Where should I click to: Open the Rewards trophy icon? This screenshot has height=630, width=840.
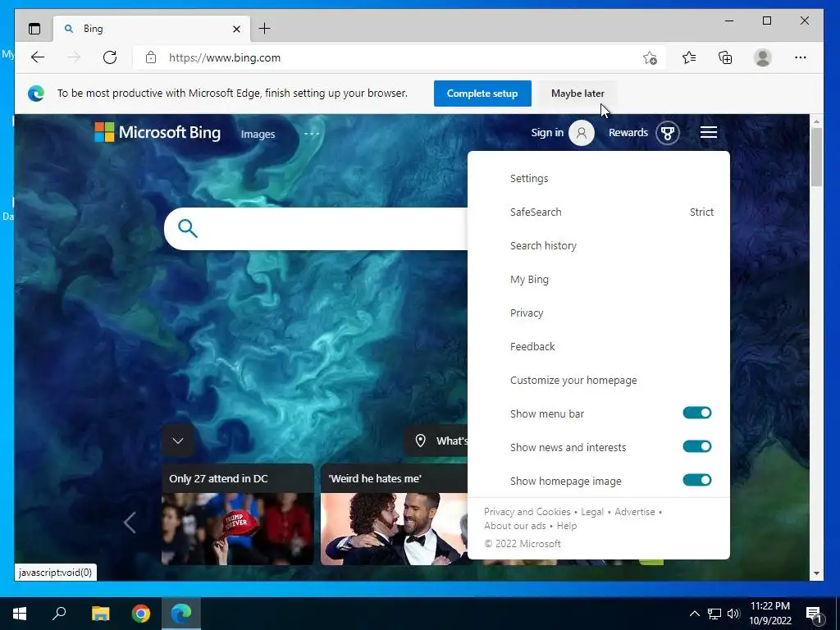tap(668, 133)
